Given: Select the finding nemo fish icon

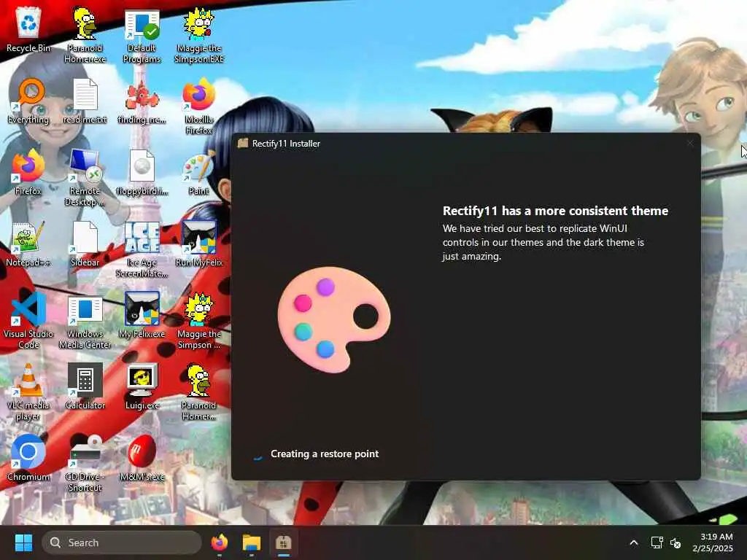Looking at the screenshot, I should 142,101.
